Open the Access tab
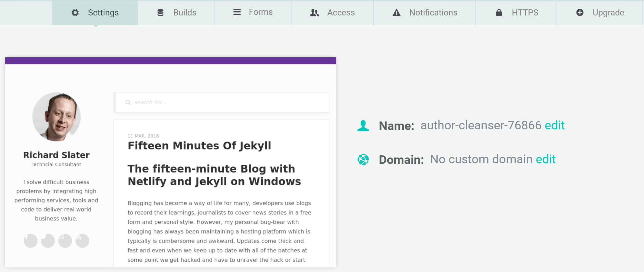The height and width of the screenshot is (272, 644). 332,12
